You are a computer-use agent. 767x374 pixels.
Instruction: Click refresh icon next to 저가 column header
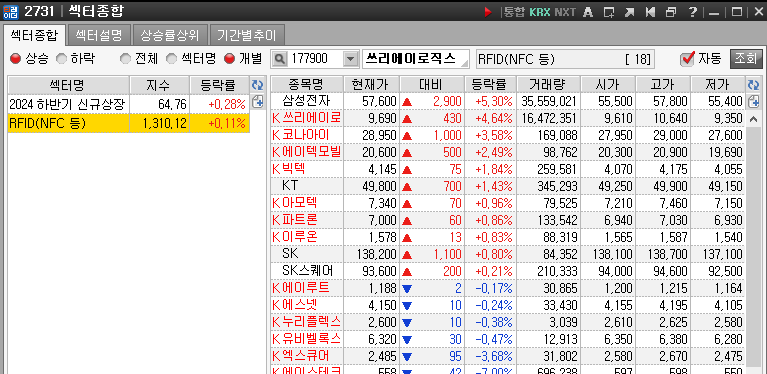point(753,85)
